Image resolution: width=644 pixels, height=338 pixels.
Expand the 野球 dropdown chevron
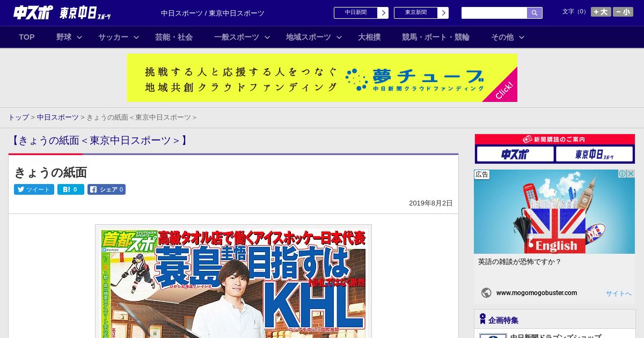tap(79, 37)
